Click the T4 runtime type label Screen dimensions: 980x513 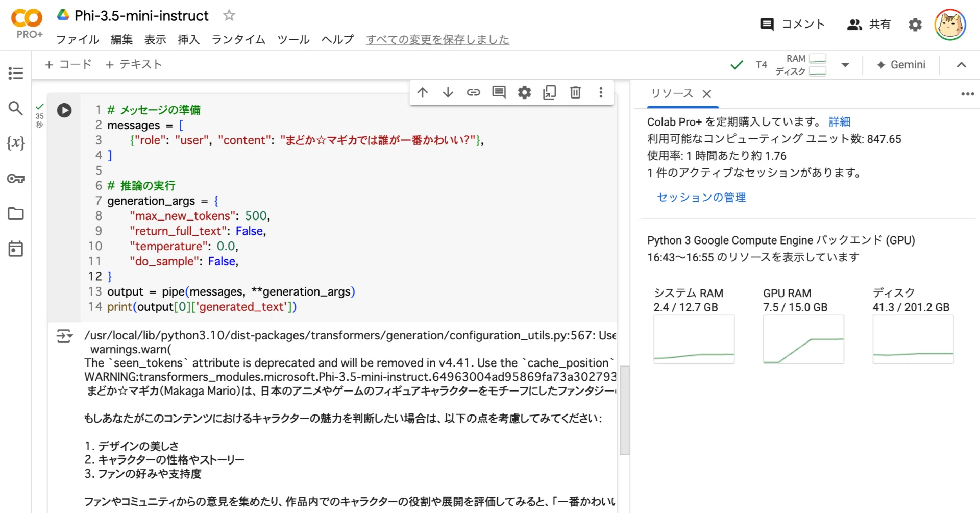click(x=761, y=65)
